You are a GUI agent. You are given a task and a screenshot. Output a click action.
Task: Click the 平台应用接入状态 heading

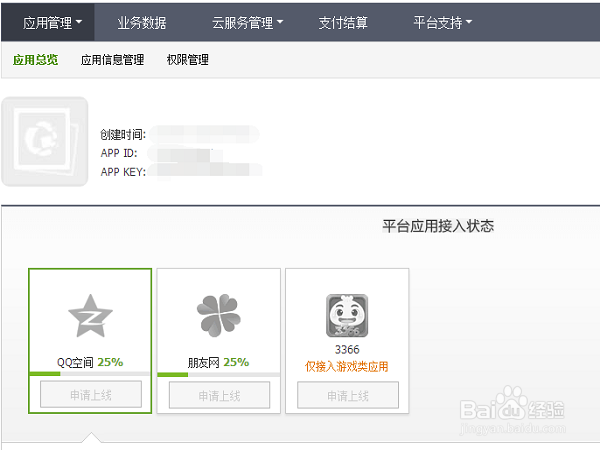[438, 226]
